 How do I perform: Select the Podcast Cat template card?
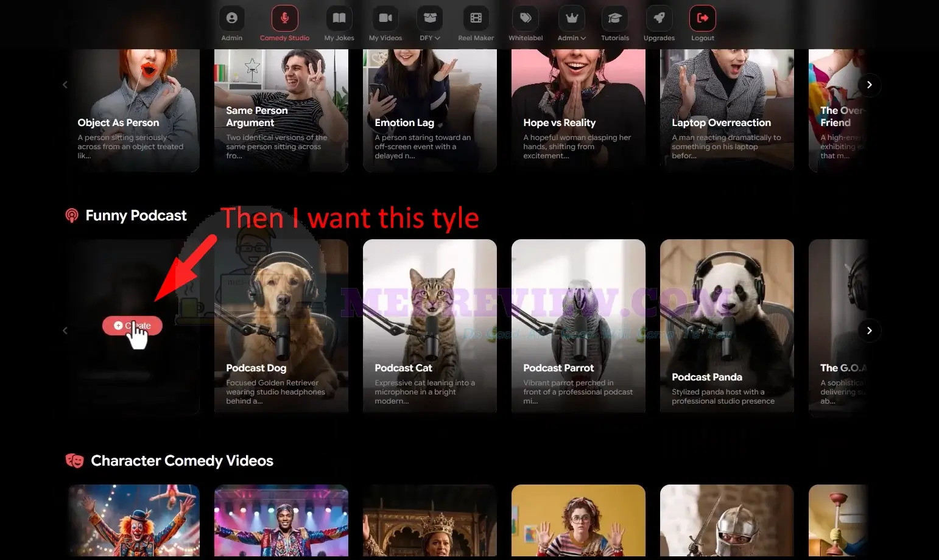(430, 326)
